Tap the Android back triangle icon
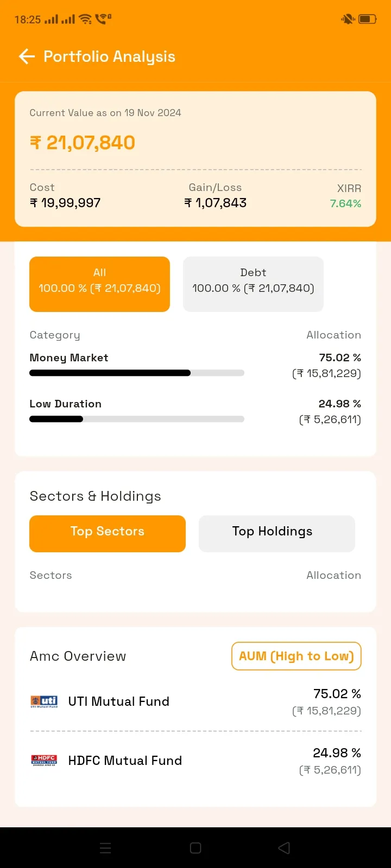The height and width of the screenshot is (868, 391). tap(284, 848)
